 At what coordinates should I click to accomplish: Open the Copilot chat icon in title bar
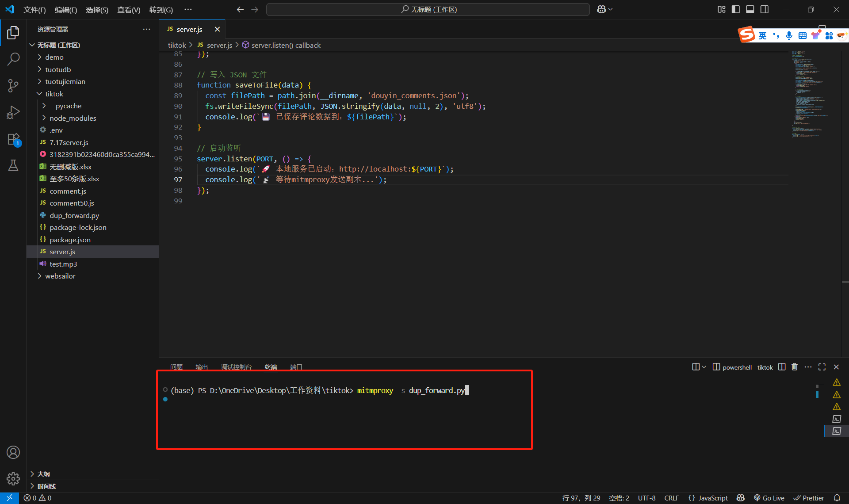tap(601, 9)
